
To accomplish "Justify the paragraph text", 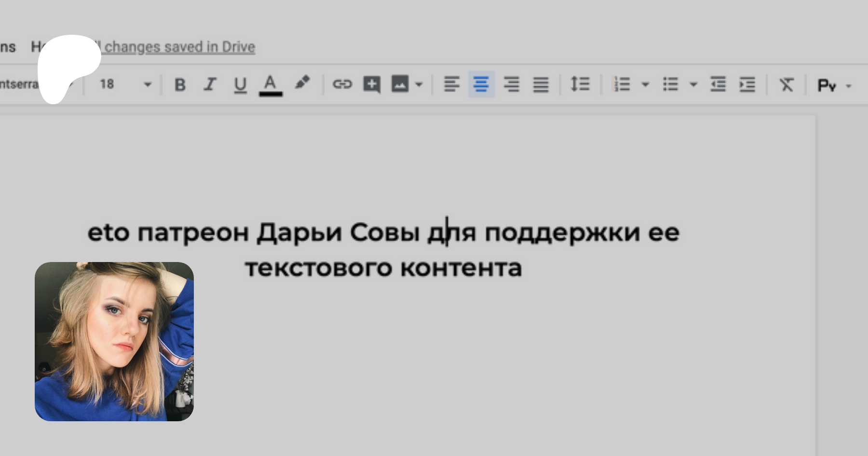I will [x=541, y=85].
